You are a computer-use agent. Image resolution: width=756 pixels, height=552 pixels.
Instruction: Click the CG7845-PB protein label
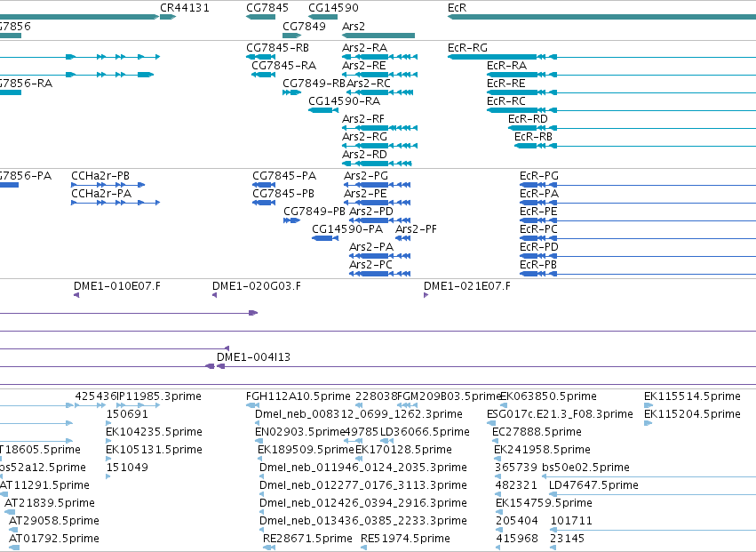click(283, 194)
